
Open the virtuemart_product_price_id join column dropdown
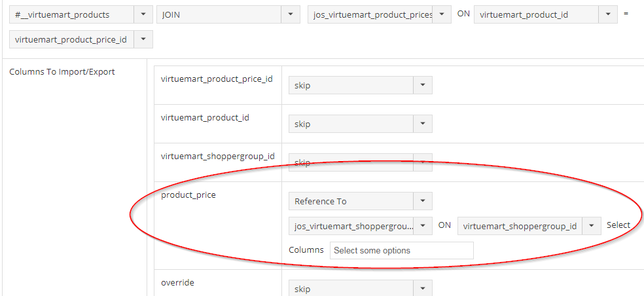tap(81, 39)
